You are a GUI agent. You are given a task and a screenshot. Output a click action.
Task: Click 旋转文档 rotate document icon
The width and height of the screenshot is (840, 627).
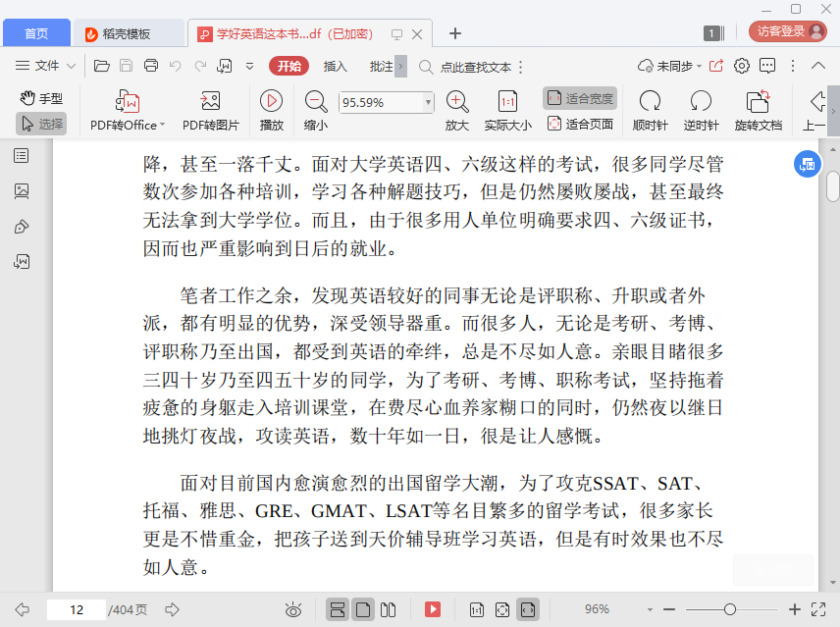[x=758, y=111]
